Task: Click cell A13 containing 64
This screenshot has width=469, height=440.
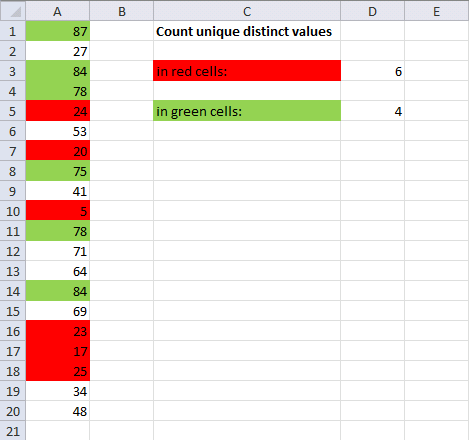Action: 58,271
